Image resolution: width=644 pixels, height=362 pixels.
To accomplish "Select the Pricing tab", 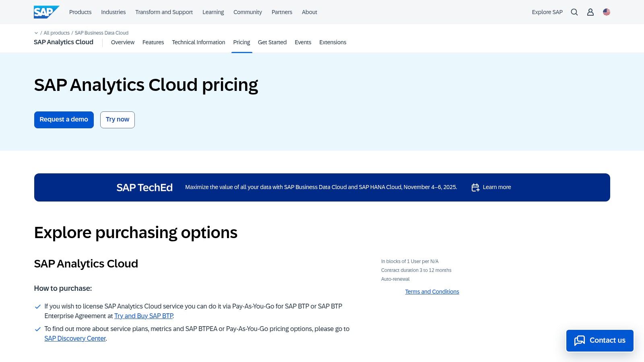I will coord(242,42).
